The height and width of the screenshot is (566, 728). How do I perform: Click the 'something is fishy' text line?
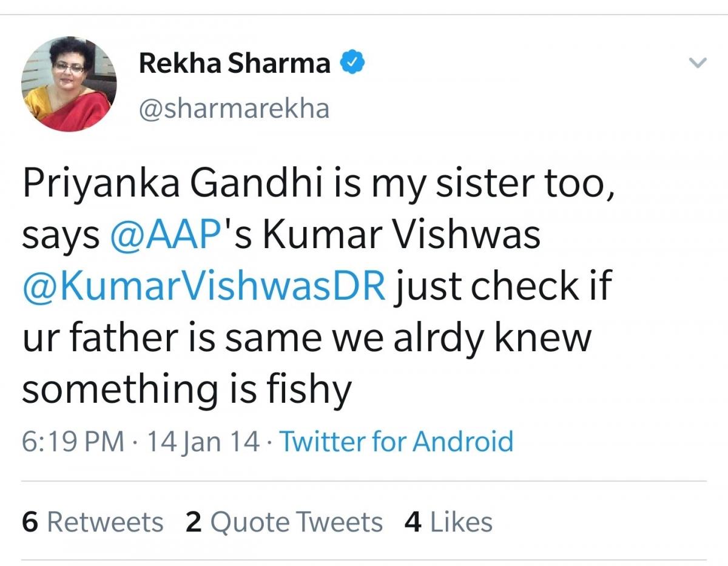click(x=187, y=389)
